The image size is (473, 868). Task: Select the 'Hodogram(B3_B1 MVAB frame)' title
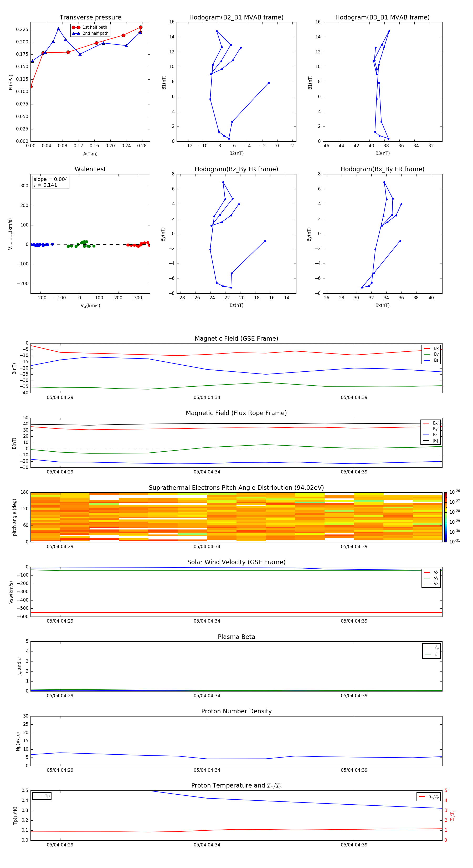pyautogui.click(x=382, y=18)
